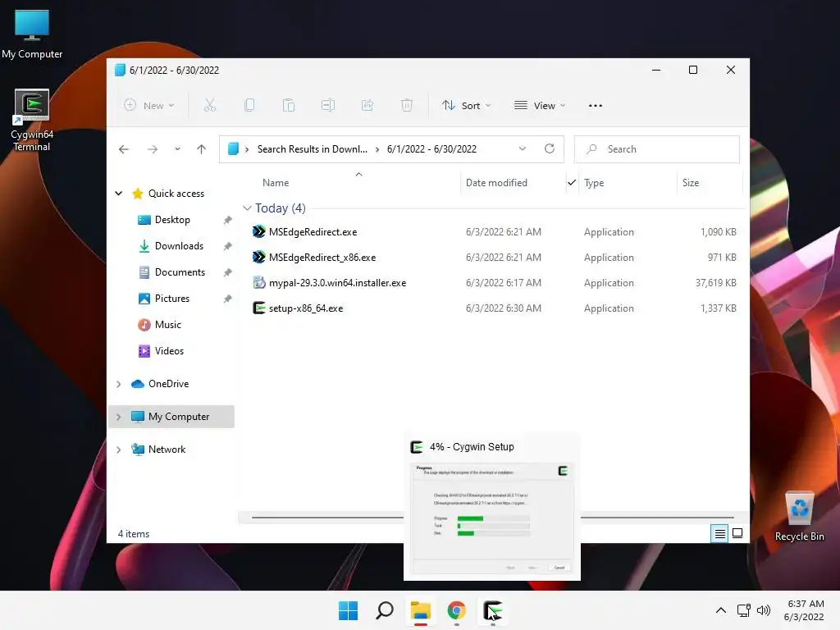Go forward with the right arrow
The width and height of the screenshot is (840, 630).
coord(153,149)
